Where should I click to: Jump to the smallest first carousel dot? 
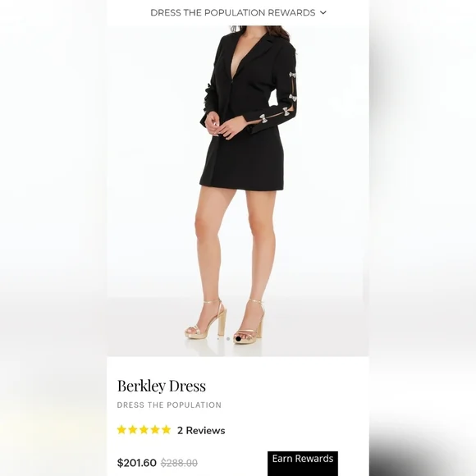click(218, 338)
